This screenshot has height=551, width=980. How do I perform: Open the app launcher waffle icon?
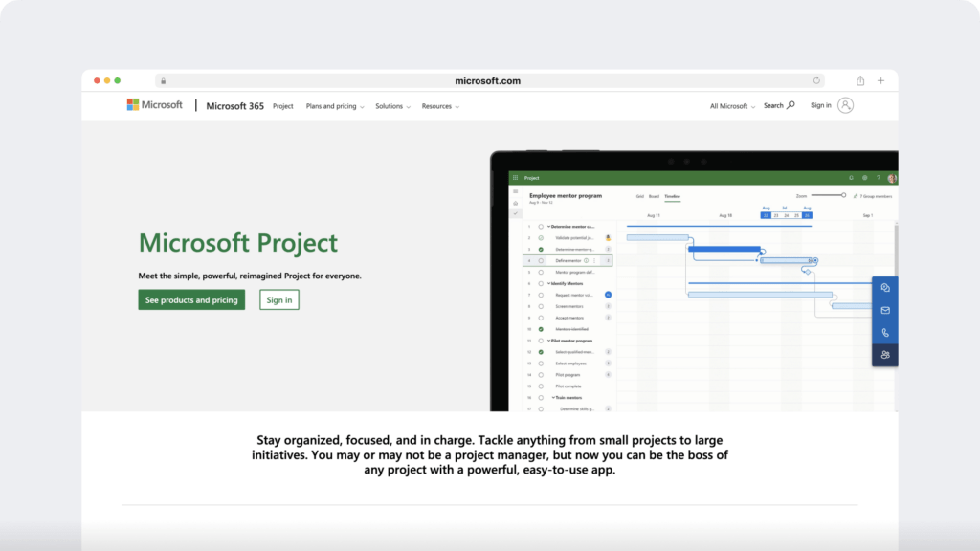click(514, 178)
